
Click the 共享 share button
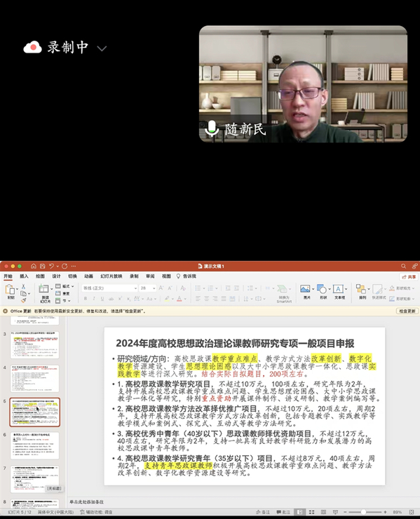(x=409, y=277)
